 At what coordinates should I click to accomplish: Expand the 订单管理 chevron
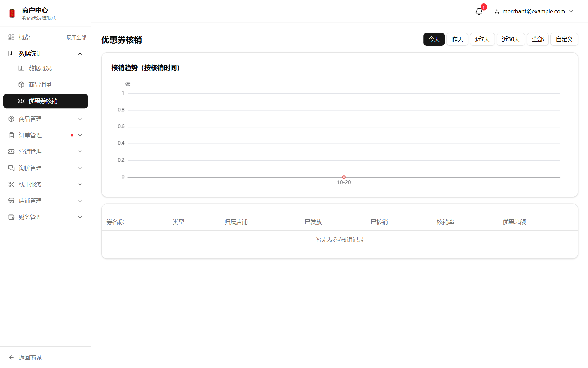pos(80,135)
